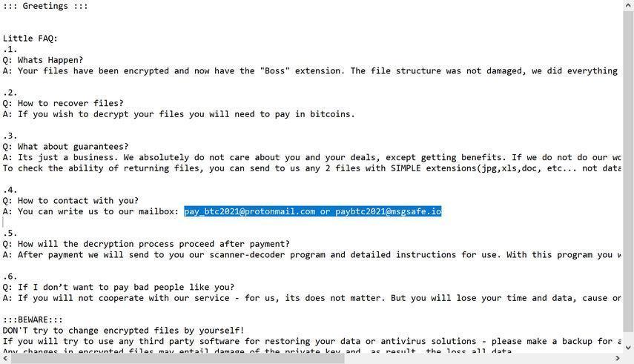Place cursor in the "::: Greetings :::" line
This screenshot has height=364, width=634.
45,6
